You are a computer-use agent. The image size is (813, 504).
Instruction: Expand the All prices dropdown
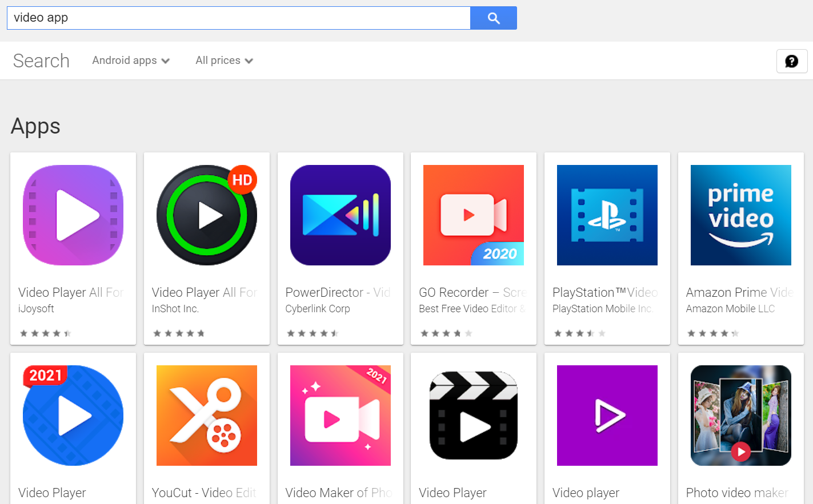tap(224, 61)
